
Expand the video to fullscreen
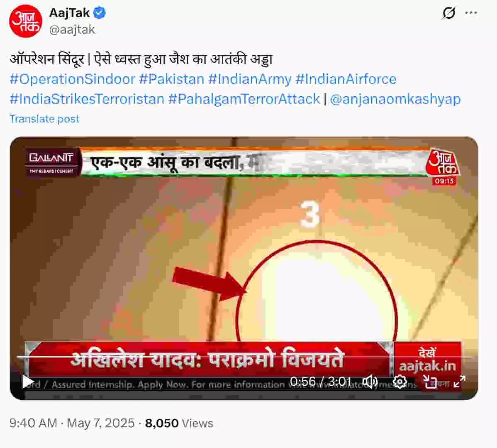[x=459, y=382]
